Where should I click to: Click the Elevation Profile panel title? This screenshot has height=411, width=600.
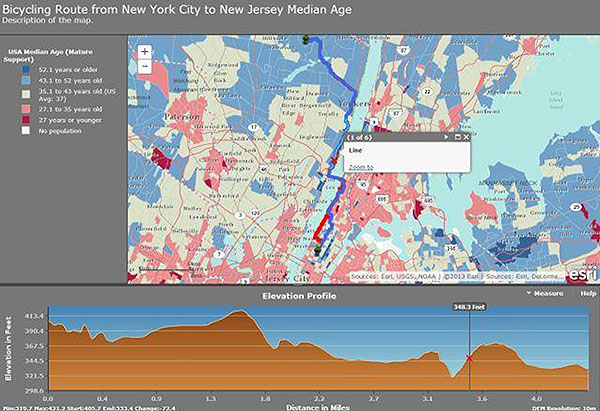[299, 296]
